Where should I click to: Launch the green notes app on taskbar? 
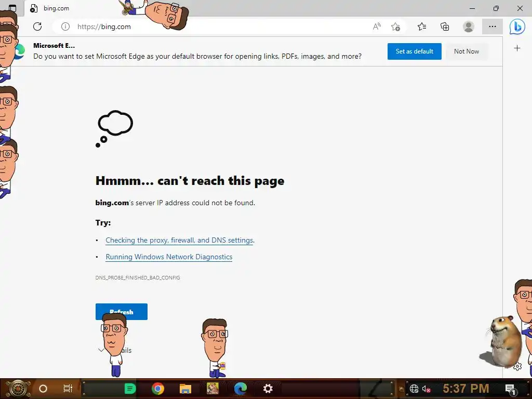[130, 389]
